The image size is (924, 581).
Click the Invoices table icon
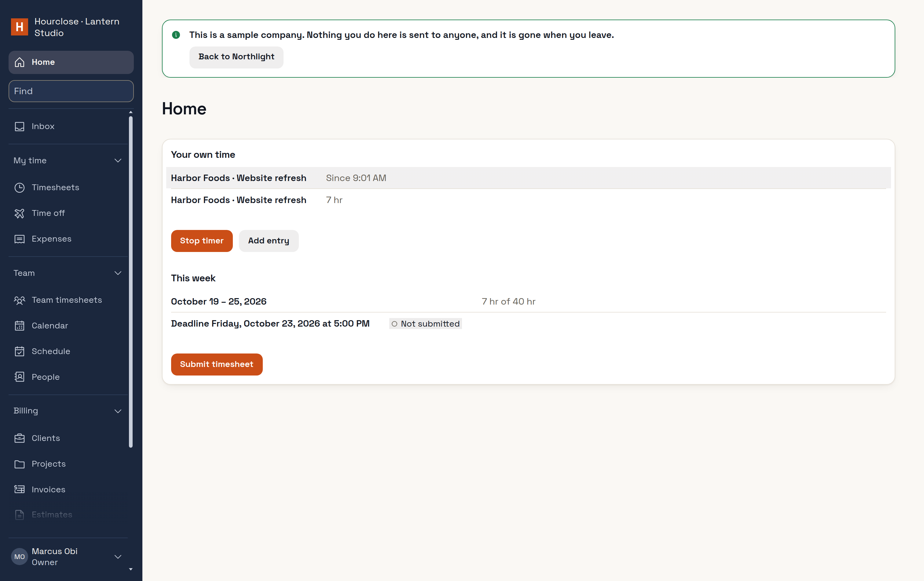click(20, 490)
